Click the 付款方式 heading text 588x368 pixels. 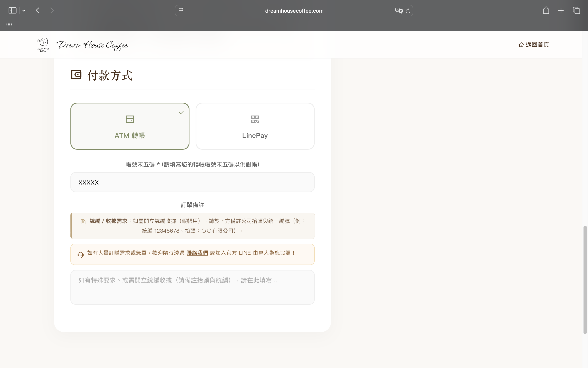[110, 75]
